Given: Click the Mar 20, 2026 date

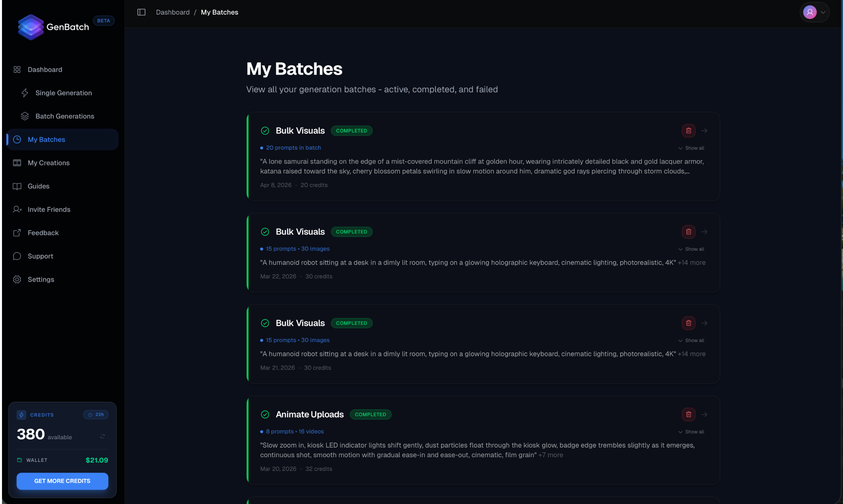Looking at the screenshot, I should point(278,469).
